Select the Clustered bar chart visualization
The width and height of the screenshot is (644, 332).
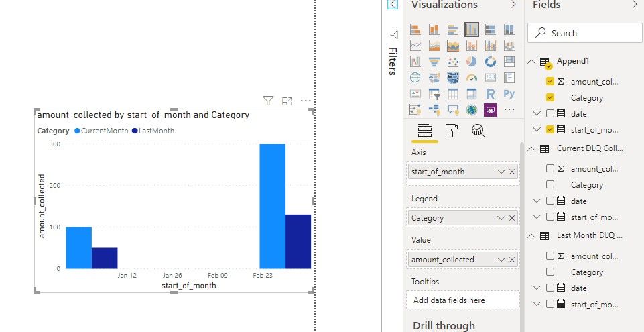tap(453, 30)
